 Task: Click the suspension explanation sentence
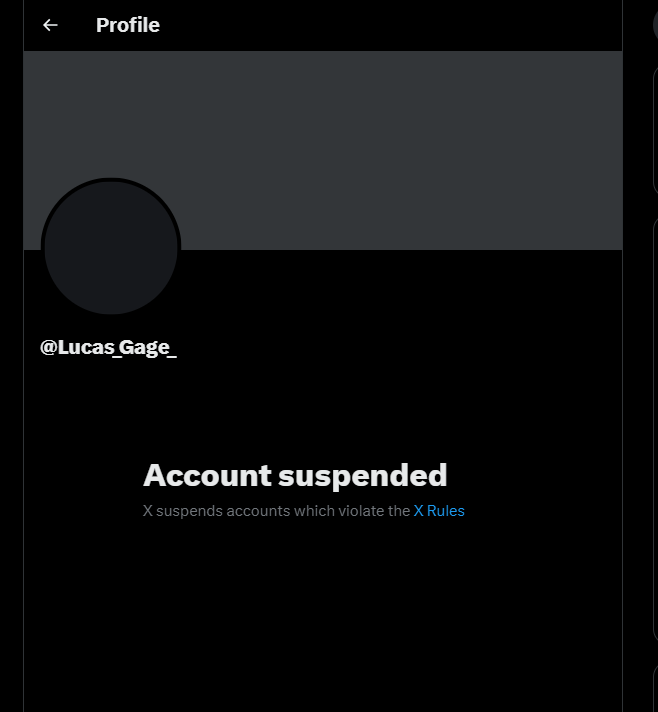tap(304, 511)
